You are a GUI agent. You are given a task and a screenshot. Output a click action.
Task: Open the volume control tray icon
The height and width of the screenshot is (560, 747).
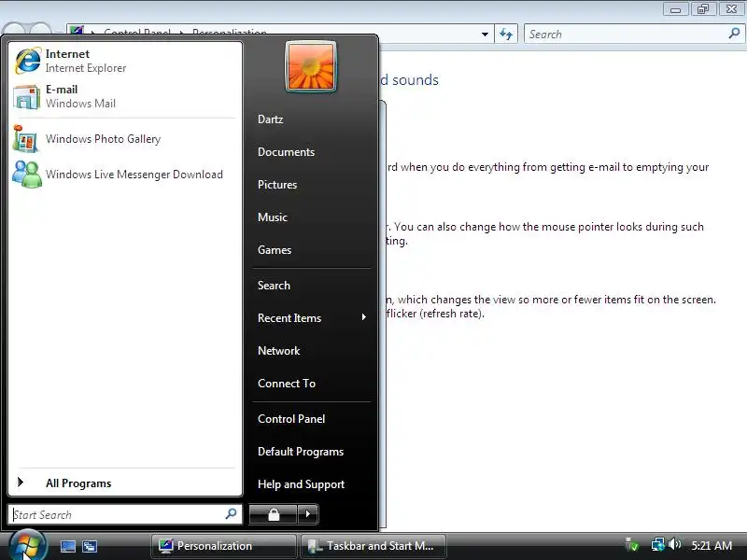pos(674,544)
